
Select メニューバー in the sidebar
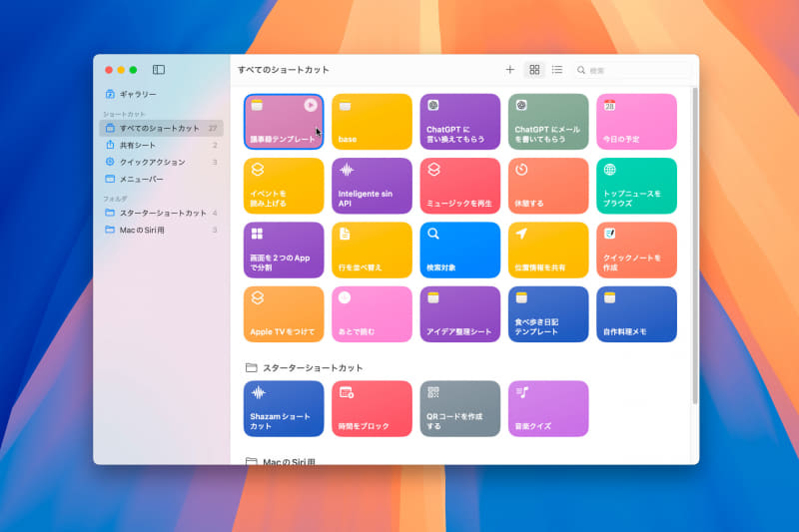[162, 180]
